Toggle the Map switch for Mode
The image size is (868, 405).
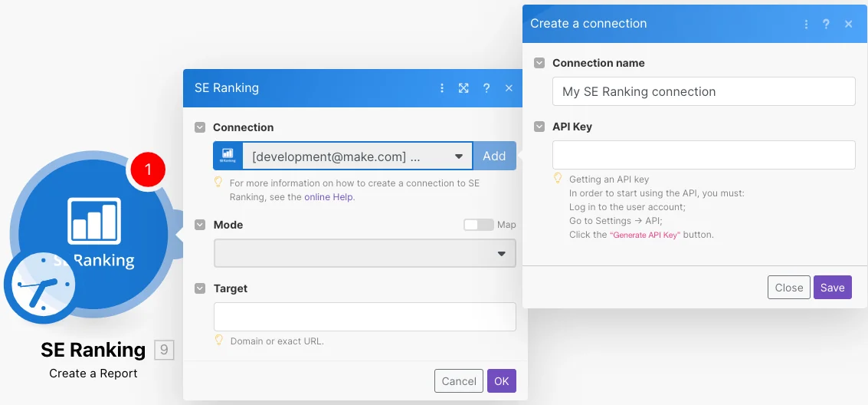pyautogui.click(x=478, y=225)
